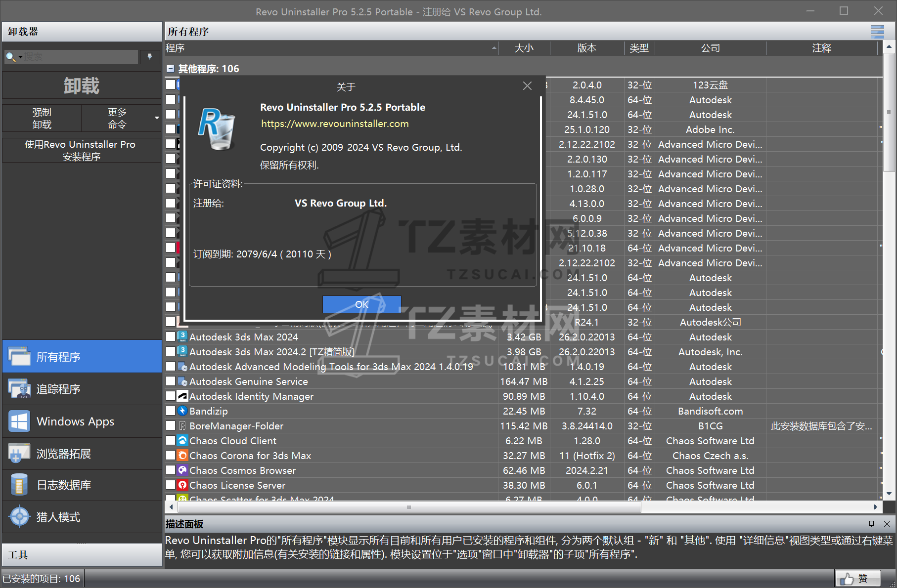
Task: Pin the description panel
Action: 871,524
